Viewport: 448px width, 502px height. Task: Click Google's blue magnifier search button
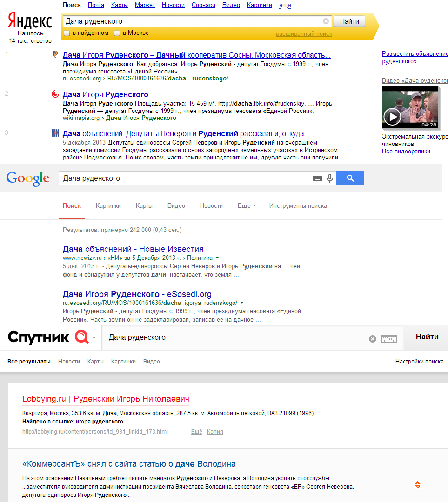click(x=350, y=178)
